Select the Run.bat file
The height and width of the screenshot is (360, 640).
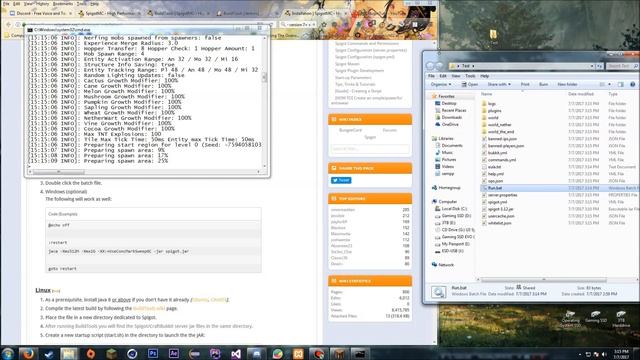pos(495,188)
